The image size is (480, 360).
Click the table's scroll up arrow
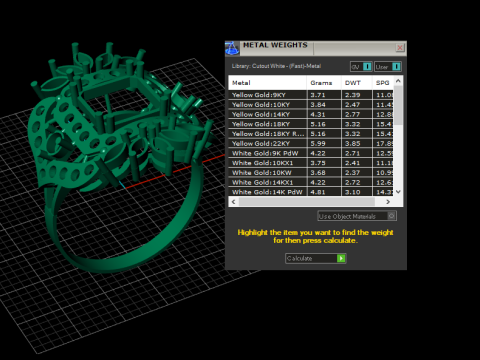click(x=398, y=81)
